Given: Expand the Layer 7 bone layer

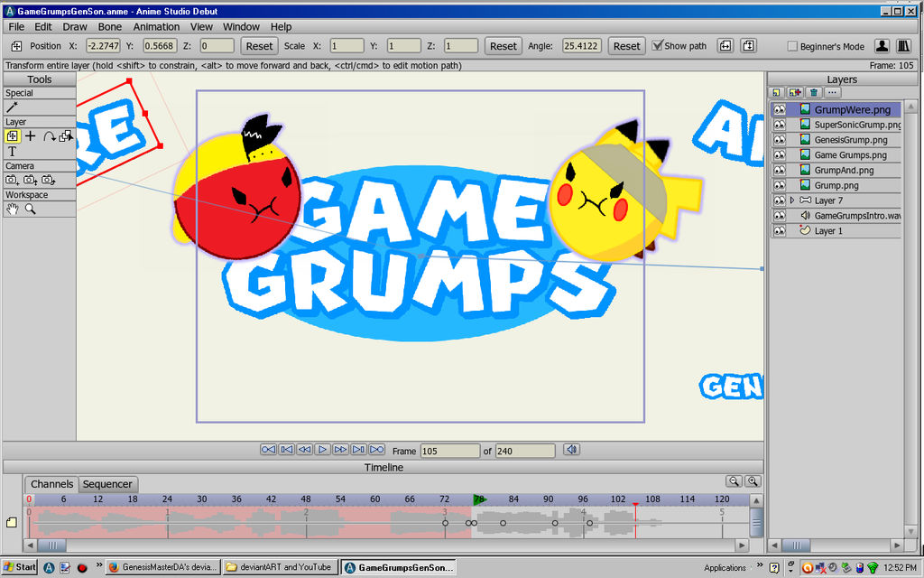Looking at the screenshot, I should pyautogui.click(x=792, y=199).
